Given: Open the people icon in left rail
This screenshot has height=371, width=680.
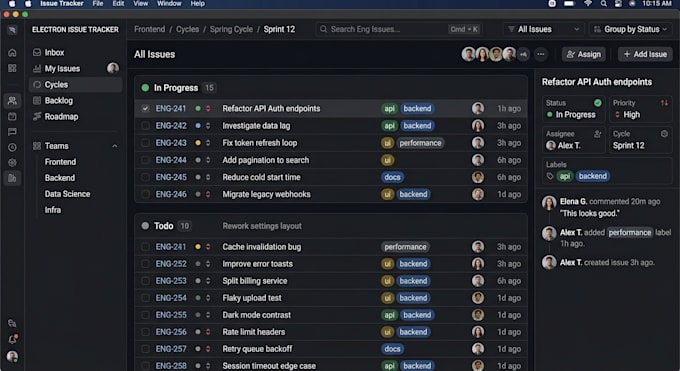Looking at the screenshot, I should point(12,101).
